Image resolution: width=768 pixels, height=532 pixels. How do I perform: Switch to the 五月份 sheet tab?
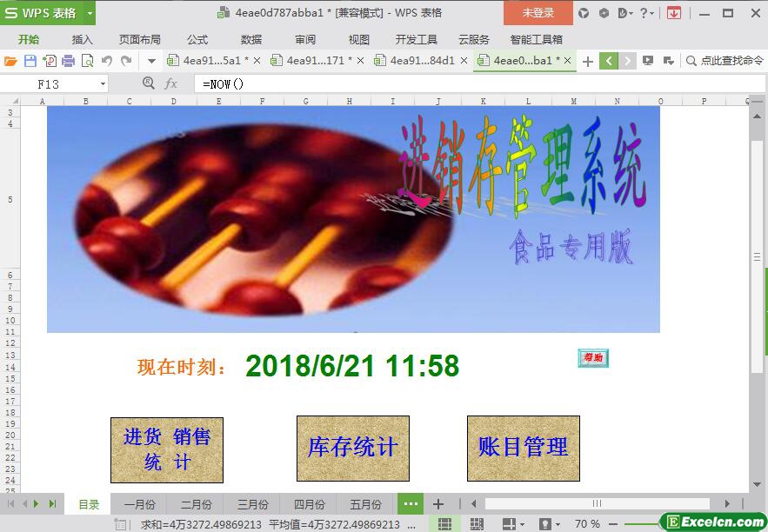pyautogui.click(x=365, y=504)
